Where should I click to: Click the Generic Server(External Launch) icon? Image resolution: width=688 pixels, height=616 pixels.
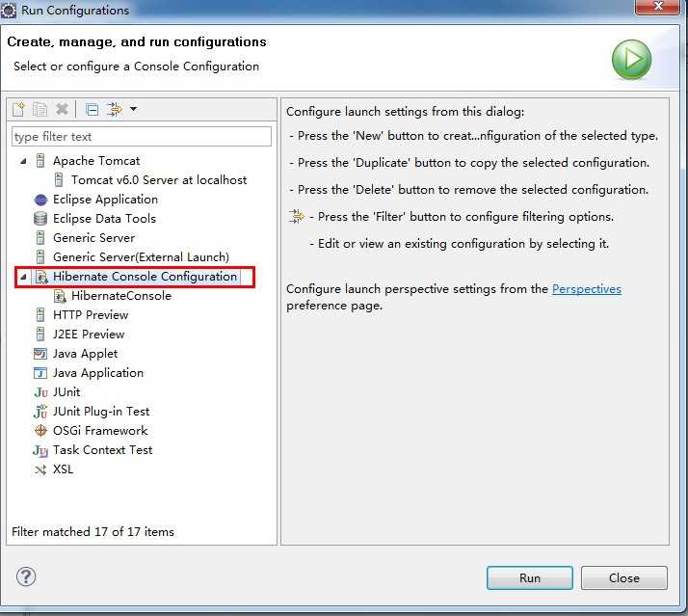point(40,257)
